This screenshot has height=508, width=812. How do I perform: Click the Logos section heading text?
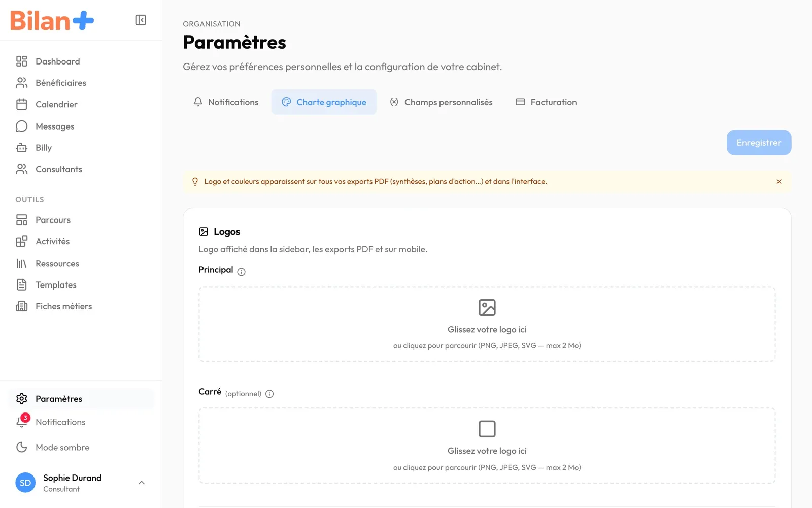tap(227, 232)
